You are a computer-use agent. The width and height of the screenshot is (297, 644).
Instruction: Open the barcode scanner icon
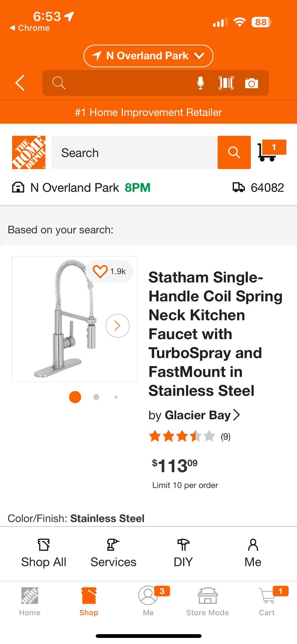pyautogui.click(x=226, y=83)
